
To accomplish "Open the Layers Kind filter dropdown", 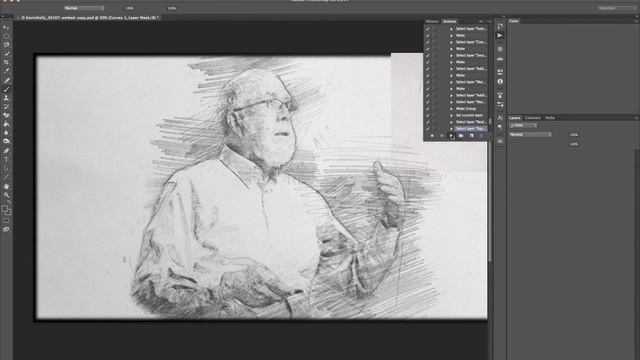I will (523, 126).
